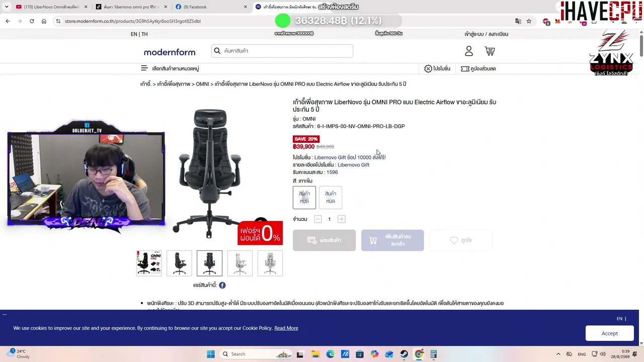Image resolution: width=644 pixels, height=362 pixels.
Task: Close the Facebook tab
Action: point(246,7)
